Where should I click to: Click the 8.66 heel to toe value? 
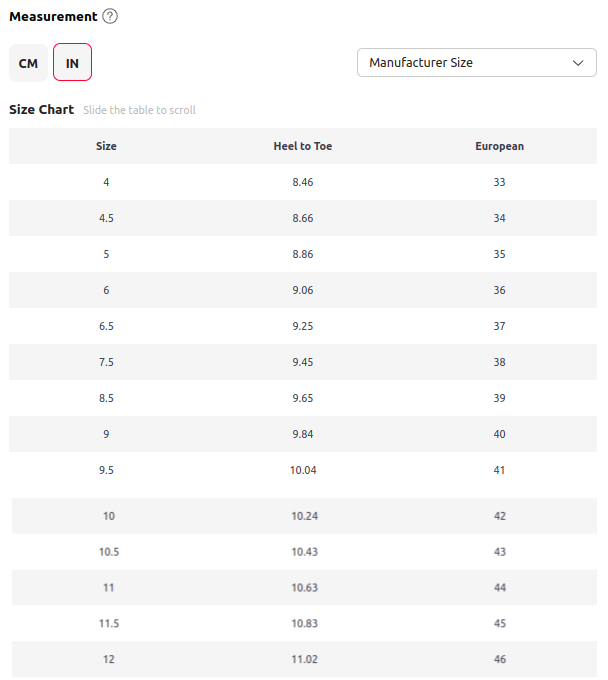pos(303,218)
